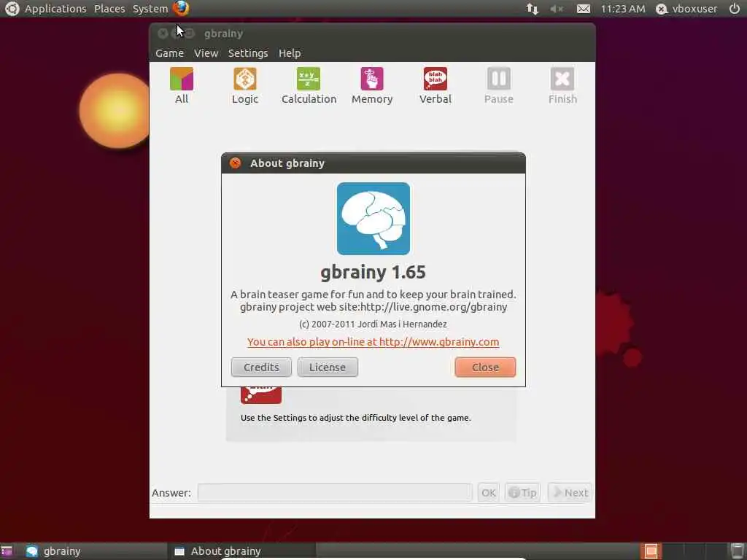Click the network connection indicator icon
Viewport: 747px width, 560px height.
point(532,9)
